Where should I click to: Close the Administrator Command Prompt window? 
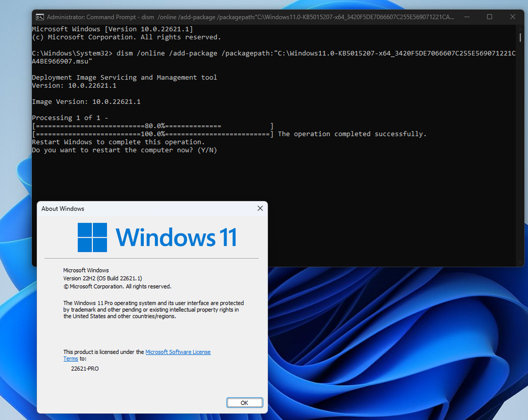[x=512, y=17]
